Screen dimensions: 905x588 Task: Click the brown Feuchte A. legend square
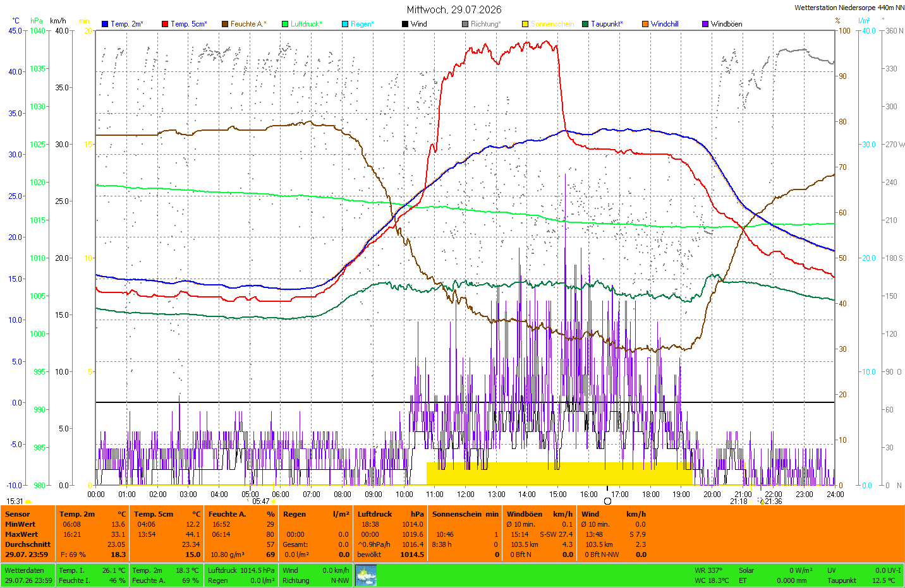point(225,24)
